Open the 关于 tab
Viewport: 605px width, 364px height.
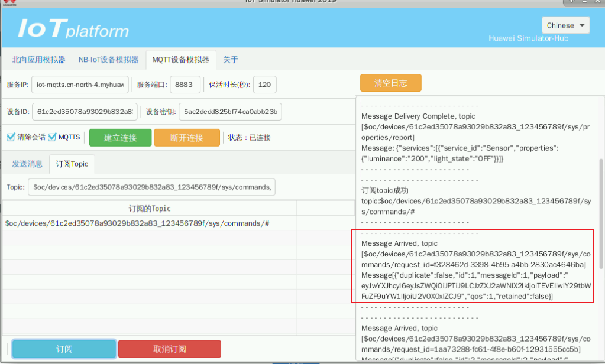coord(230,60)
